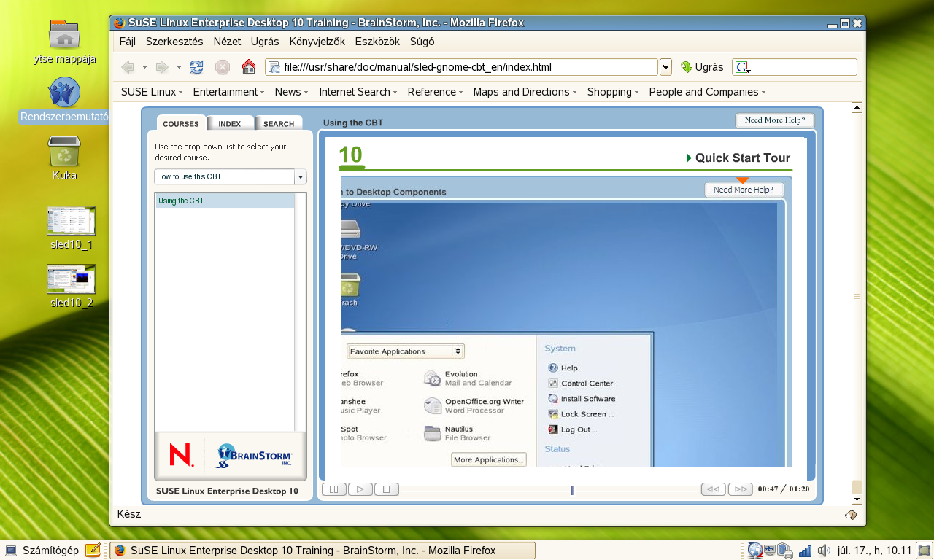Viewport: 934px width, 560px height.
Task: Expand the Reference bookmarks folder
Action: click(436, 92)
